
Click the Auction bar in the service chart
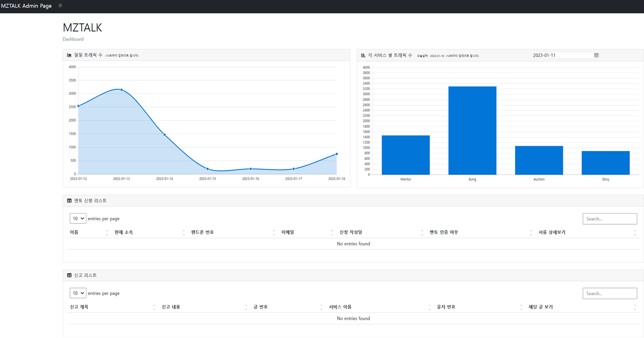pos(539,160)
